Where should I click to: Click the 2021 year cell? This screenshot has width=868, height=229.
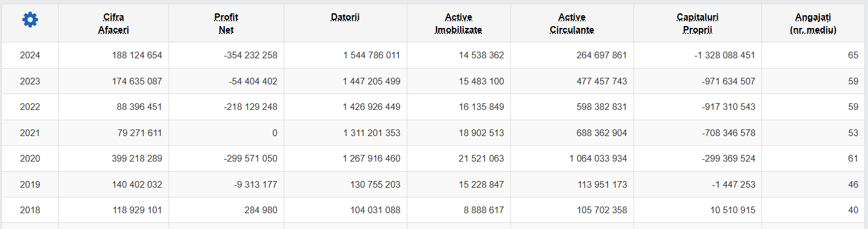coord(30,132)
